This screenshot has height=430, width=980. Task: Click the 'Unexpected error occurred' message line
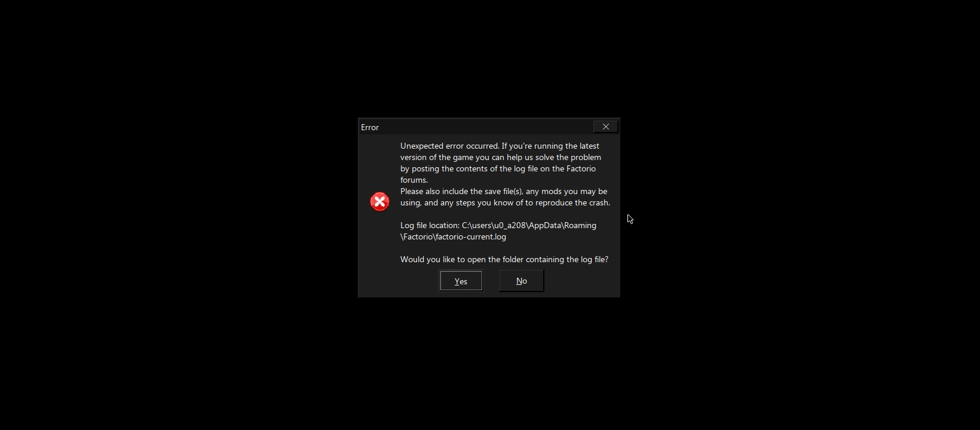click(500, 146)
